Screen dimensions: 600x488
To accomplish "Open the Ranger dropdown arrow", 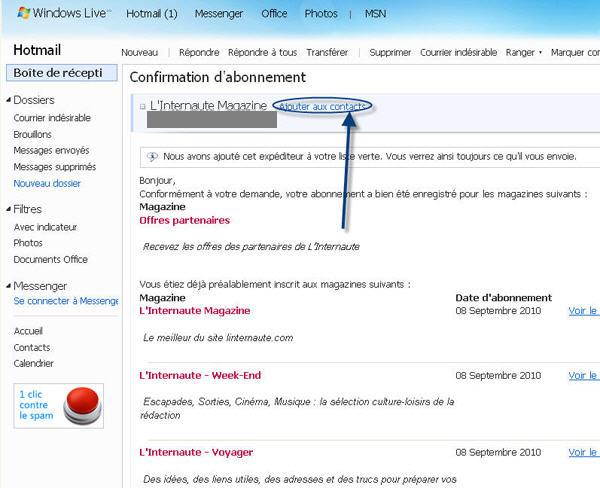I will pyautogui.click(x=540, y=52).
